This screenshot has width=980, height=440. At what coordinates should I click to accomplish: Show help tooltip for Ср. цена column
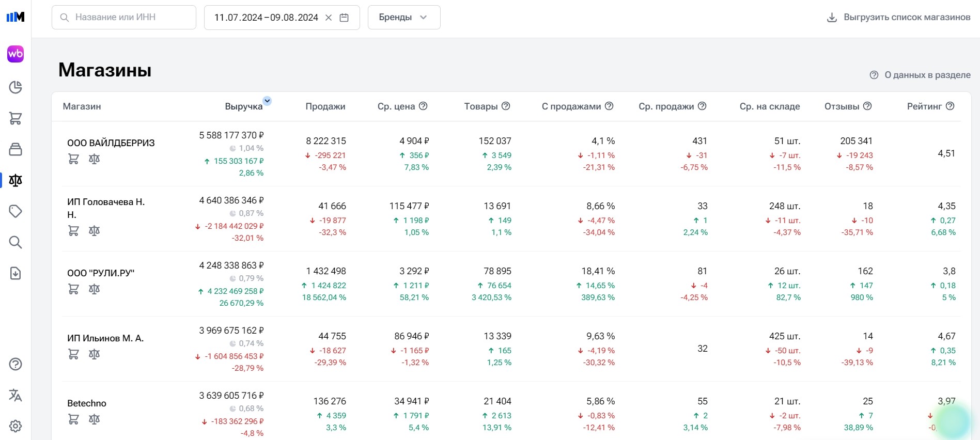423,106
